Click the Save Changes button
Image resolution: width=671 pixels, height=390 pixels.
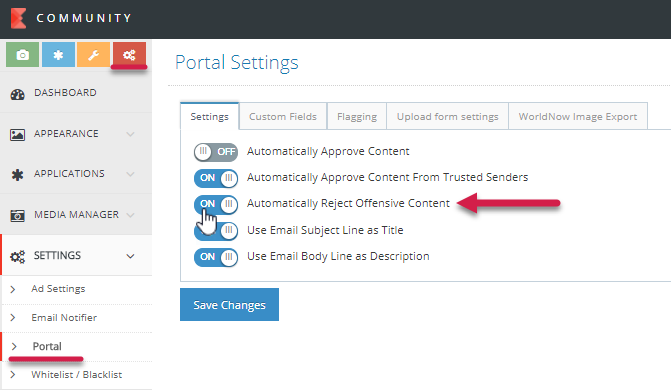[x=229, y=304]
